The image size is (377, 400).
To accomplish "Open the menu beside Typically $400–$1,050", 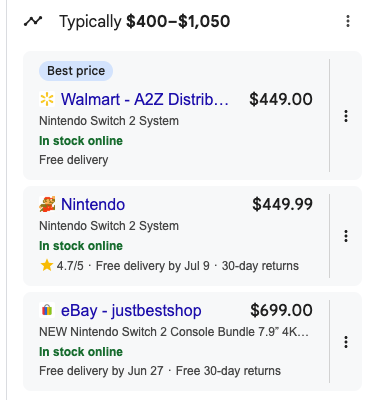I will (x=348, y=21).
